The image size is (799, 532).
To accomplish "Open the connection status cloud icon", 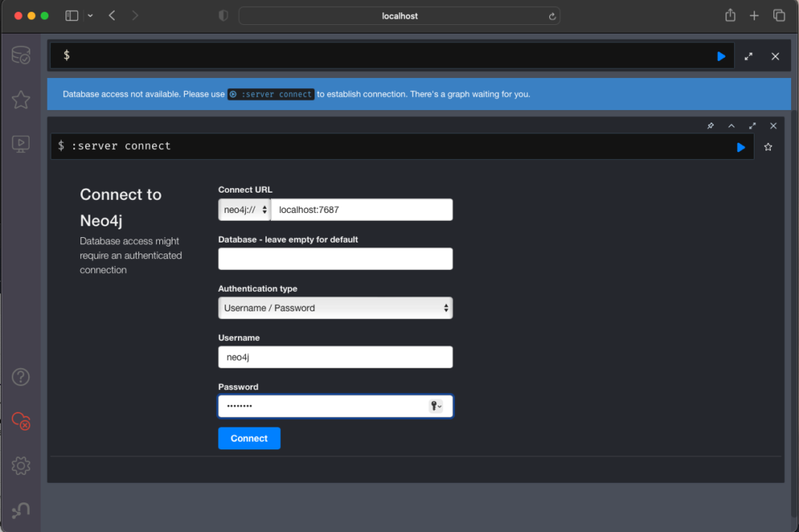I will [21, 421].
